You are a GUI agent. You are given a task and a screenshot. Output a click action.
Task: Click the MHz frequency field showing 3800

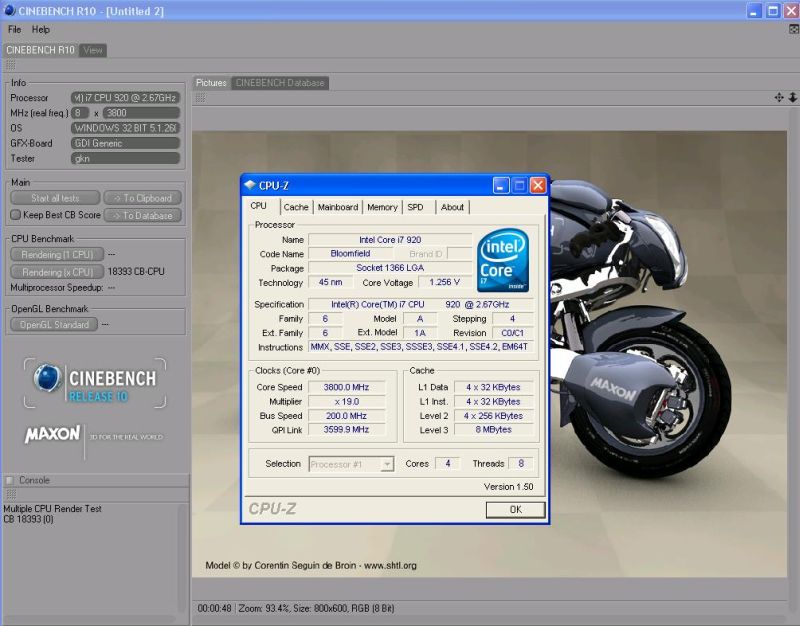[141, 113]
